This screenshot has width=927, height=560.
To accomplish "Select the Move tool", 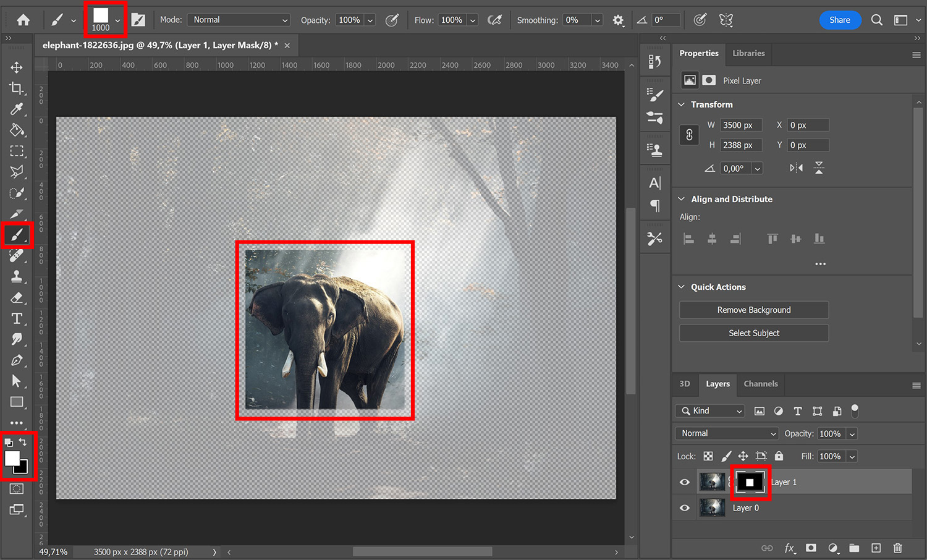I will coord(17,67).
